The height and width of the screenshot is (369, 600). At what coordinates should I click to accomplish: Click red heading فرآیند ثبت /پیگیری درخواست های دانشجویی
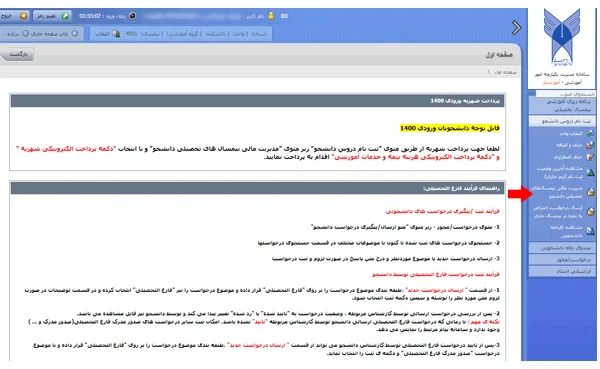click(x=443, y=211)
